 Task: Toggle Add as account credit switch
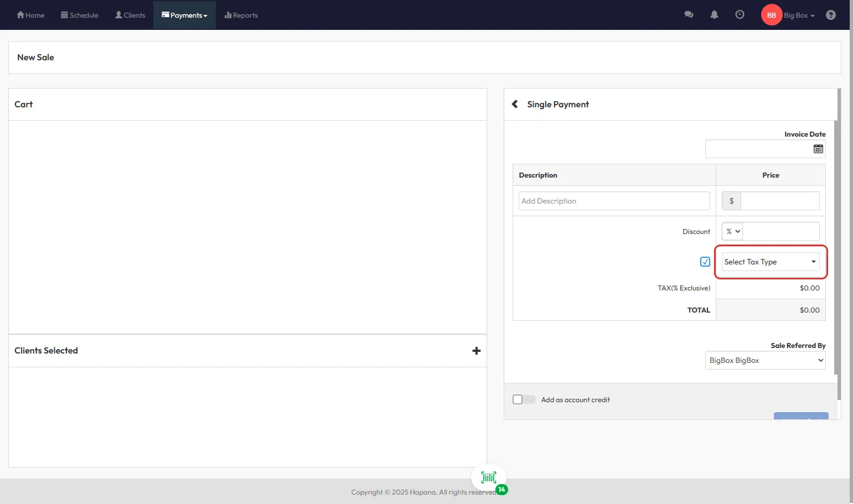pos(524,399)
